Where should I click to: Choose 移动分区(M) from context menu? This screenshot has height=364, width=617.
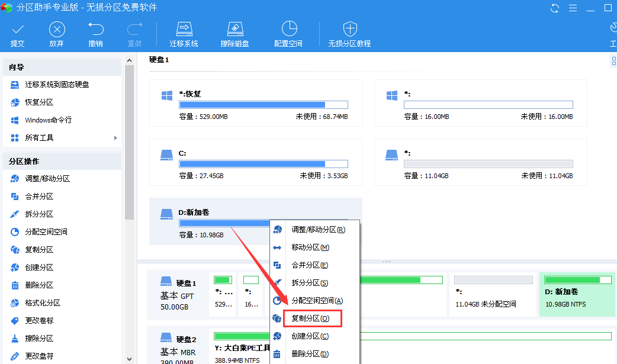(x=315, y=247)
